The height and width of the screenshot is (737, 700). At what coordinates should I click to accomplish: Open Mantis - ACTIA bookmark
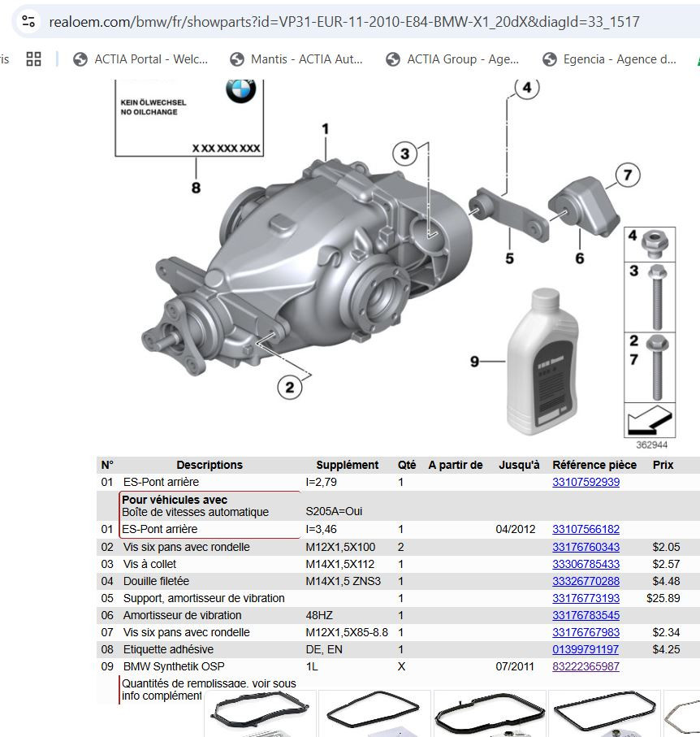296,59
